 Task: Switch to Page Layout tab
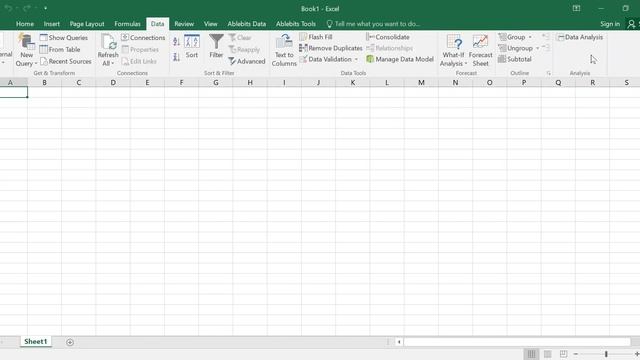coord(87,24)
